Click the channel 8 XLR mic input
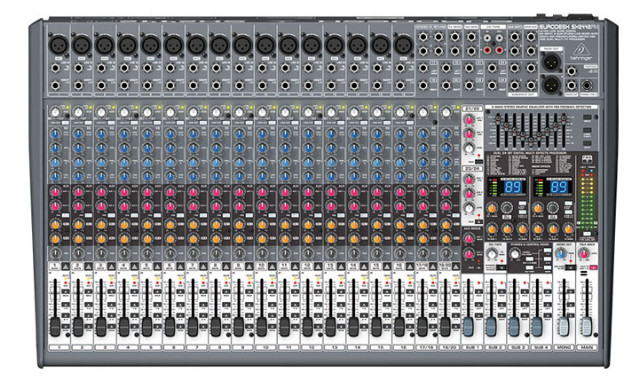The width and height of the screenshot is (637, 387). pyautogui.click(x=219, y=44)
